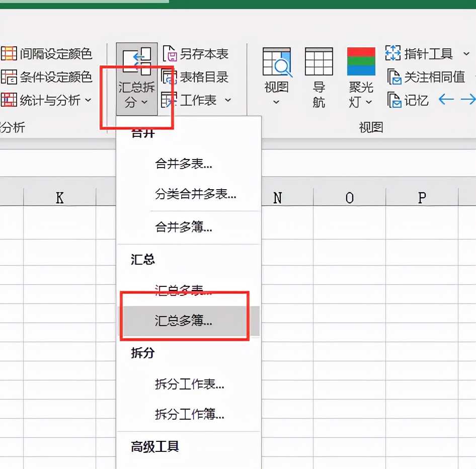476x469 pixels.
Task: Open the 条件设定颜色 tool
Action: [46, 77]
